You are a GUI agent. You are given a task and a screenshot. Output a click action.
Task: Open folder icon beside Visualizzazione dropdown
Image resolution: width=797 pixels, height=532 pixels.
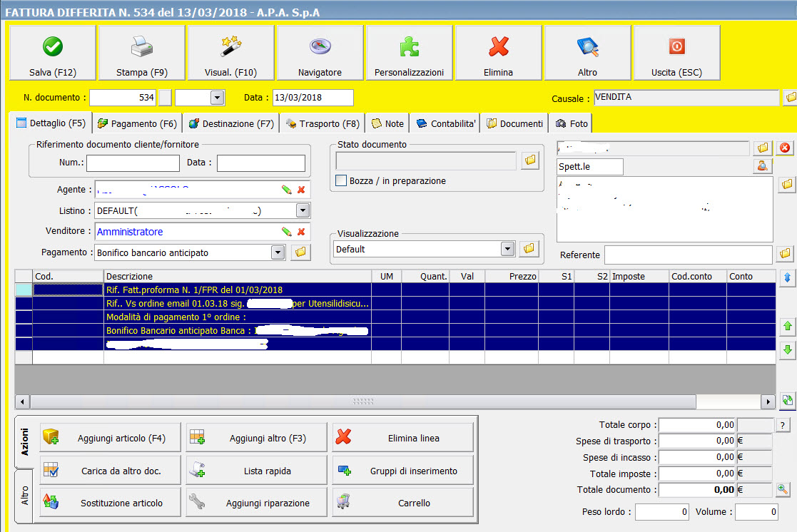click(529, 248)
